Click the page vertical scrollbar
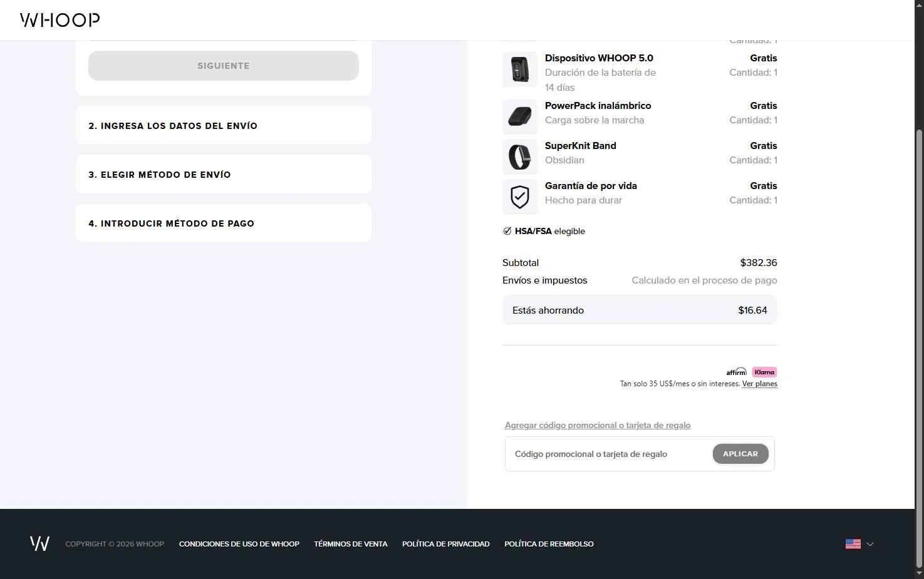Image resolution: width=924 pixels, height=579 pixels. pyautogui.click(x=919, y=347)
